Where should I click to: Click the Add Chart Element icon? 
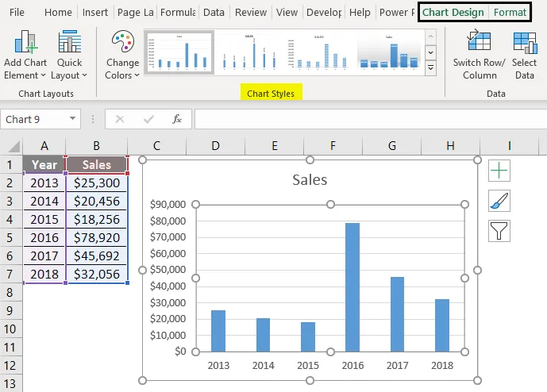[x=27, y=44]
